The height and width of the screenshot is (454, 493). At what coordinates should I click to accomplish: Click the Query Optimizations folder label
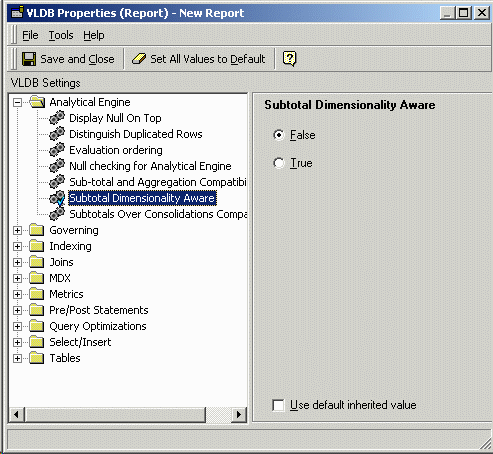pos(98,326)
